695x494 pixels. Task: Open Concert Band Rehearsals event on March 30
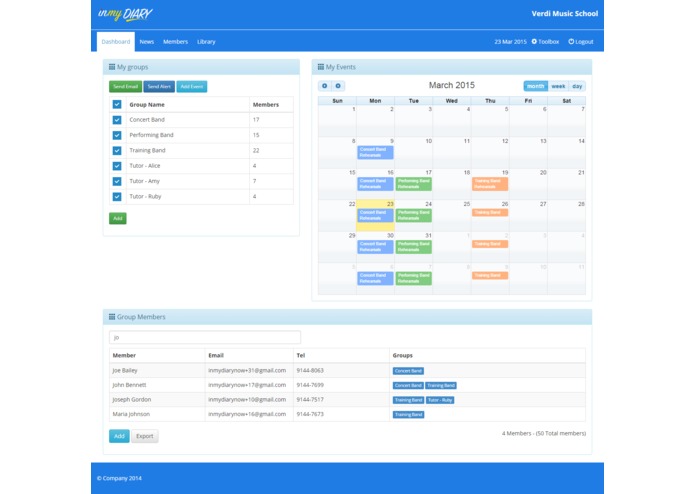click(x=375, y=247)
